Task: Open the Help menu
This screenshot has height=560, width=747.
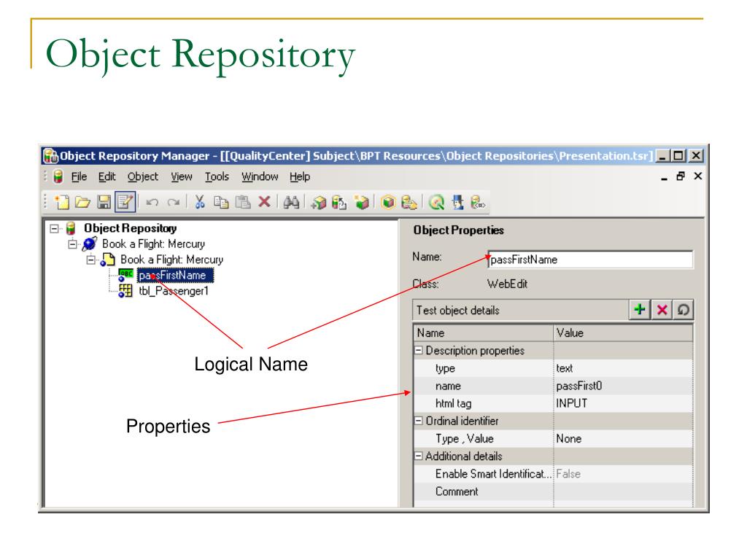Action: tap(300, 176)
